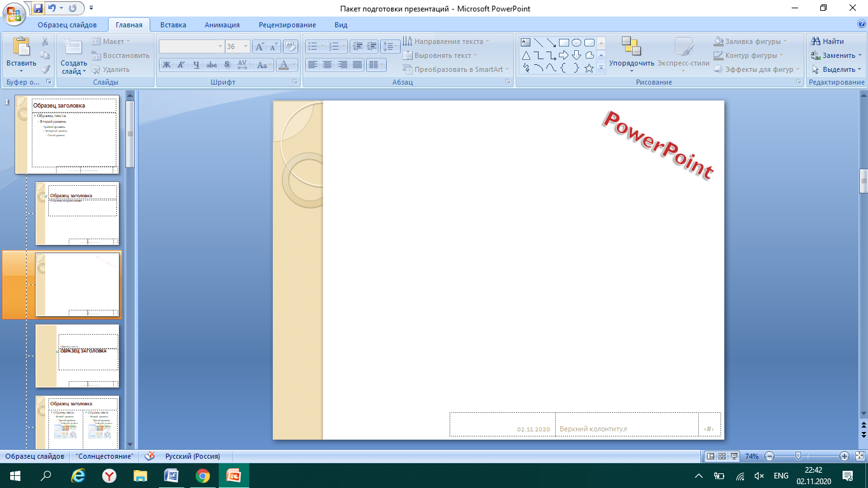Increase list indent level
The width and height of the screenshot is (868, 488).
point(372,46)
